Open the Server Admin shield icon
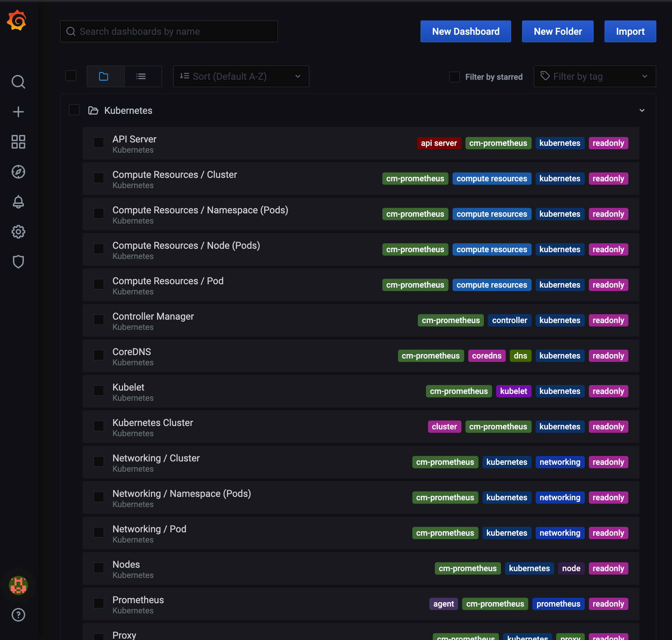The height and width of the screenshot is (640, 672). point(18,262)
